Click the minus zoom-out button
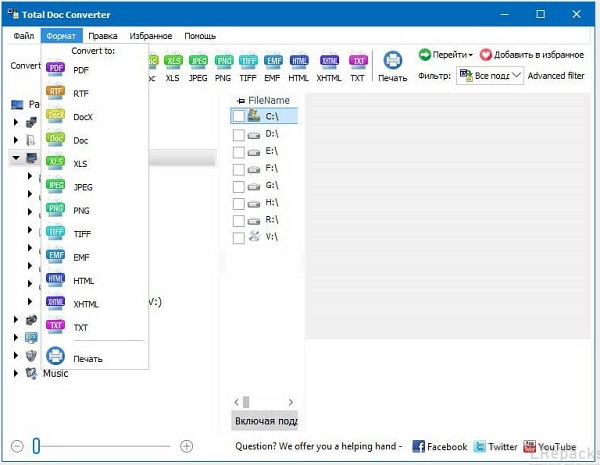600x465 pixels. (x=17, y=446)
